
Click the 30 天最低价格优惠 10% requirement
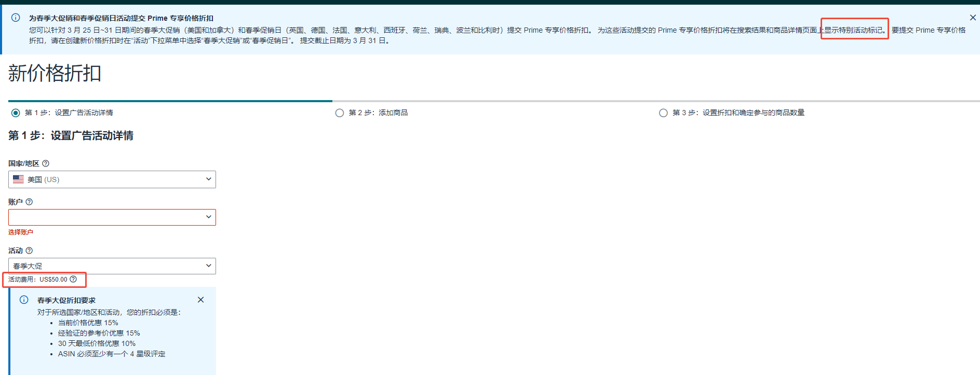[97, 343]
